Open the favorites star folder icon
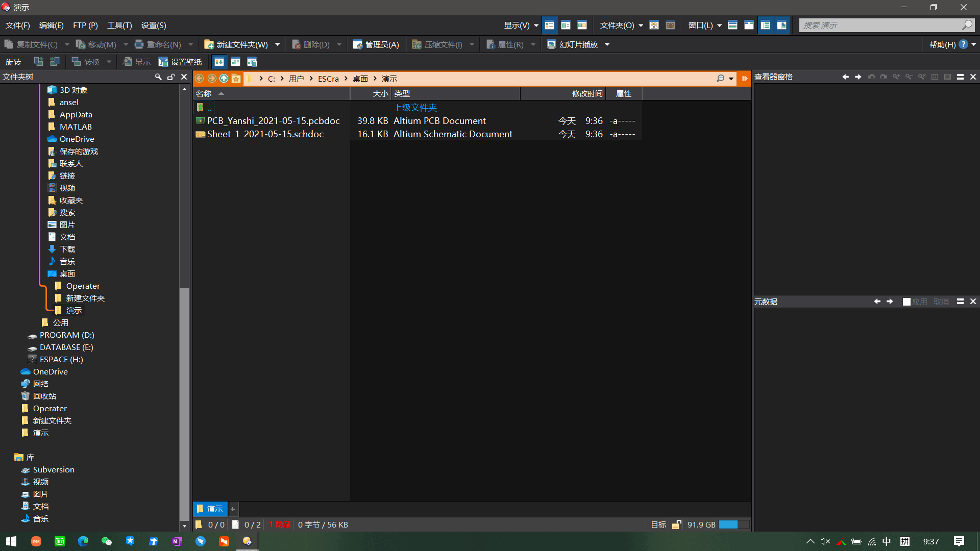Viewport: 980px width, 551px height. [x=236, y=79]
